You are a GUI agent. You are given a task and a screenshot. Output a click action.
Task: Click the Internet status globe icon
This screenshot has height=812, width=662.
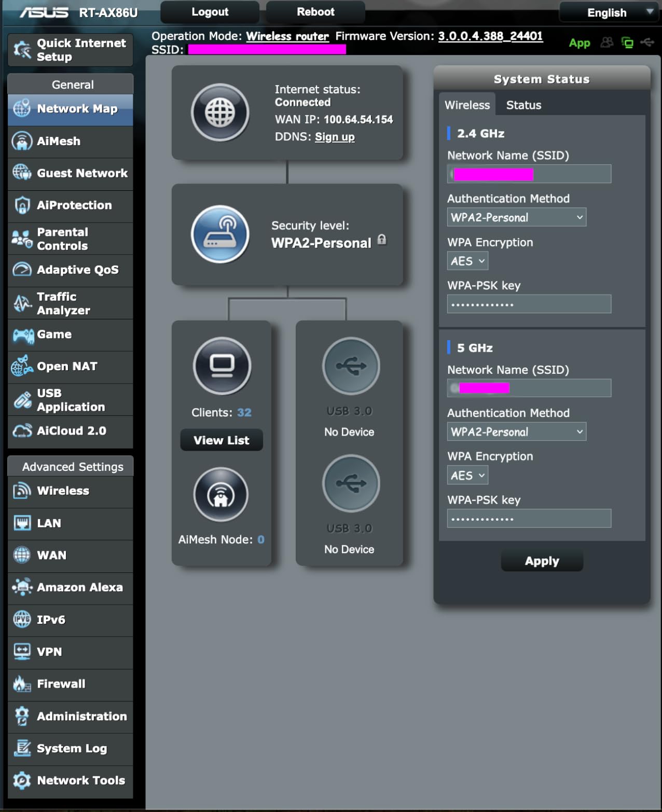tap(220, 113)
